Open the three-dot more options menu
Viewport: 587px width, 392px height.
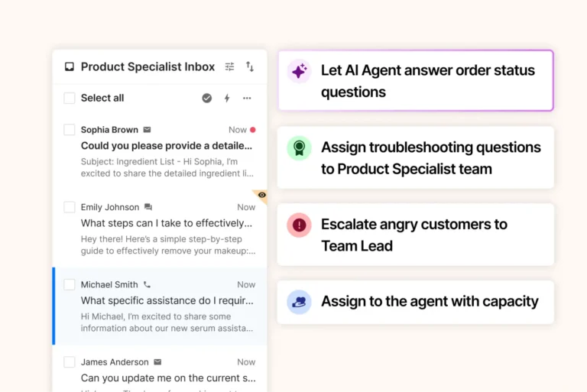pos(247,98)
